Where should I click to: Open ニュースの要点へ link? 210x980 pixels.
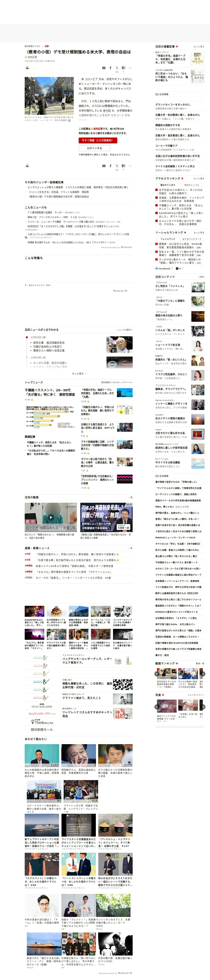(125, 330)
